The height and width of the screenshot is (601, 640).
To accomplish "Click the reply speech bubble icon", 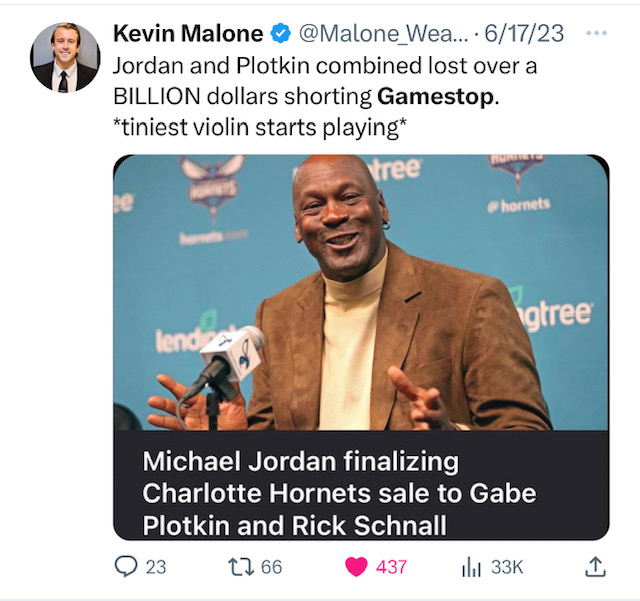I will (125, 566).
